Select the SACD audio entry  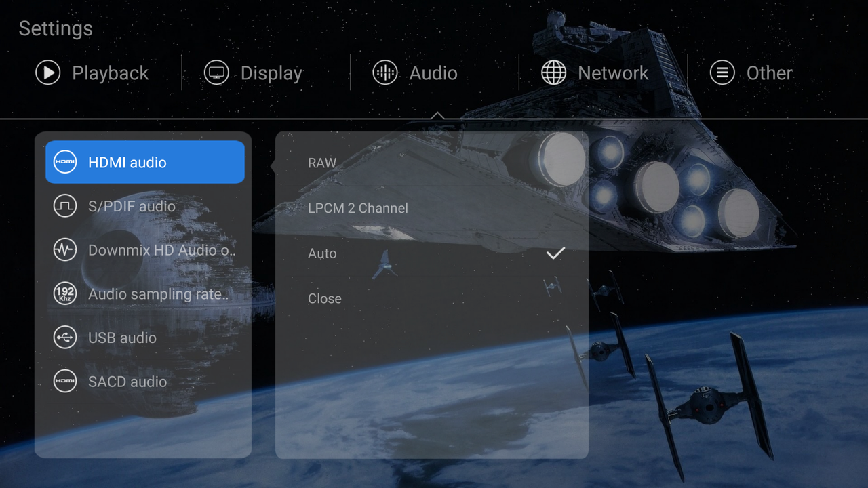145,382
